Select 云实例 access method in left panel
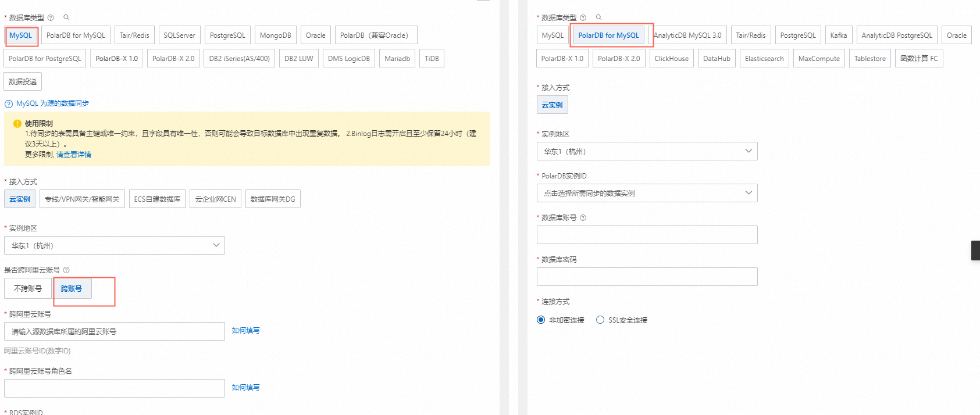 (20, 199)
